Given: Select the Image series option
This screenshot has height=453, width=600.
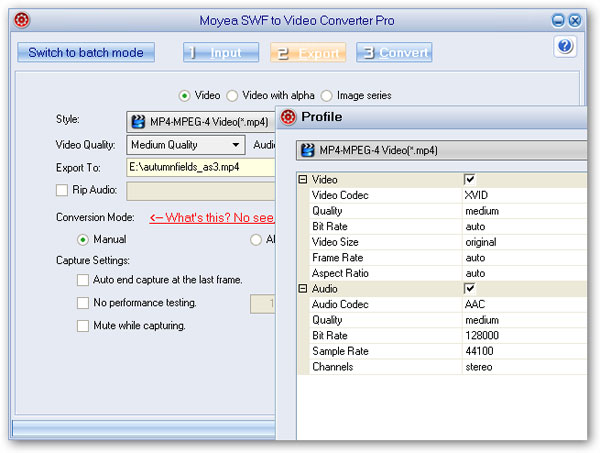Looking at the screenshot, I should [x=326, y=96].
